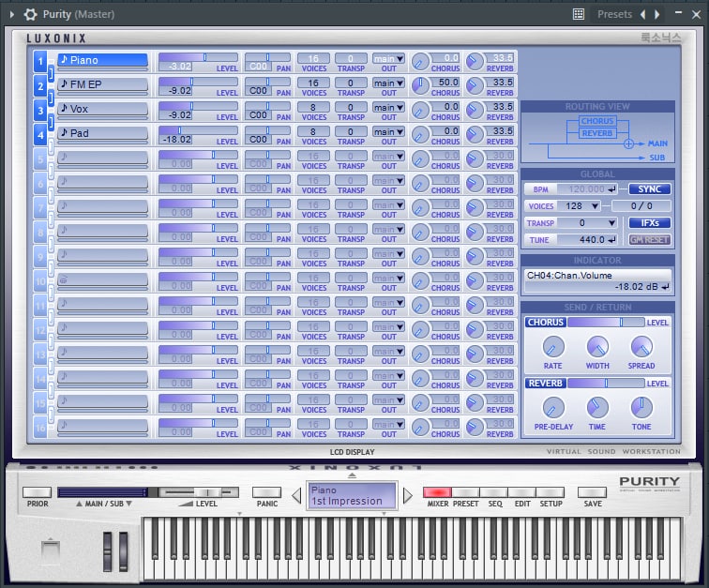The image size is (709, 588).
Task: Collapse the LCD display with up arrow
Action: pos(352,475)
